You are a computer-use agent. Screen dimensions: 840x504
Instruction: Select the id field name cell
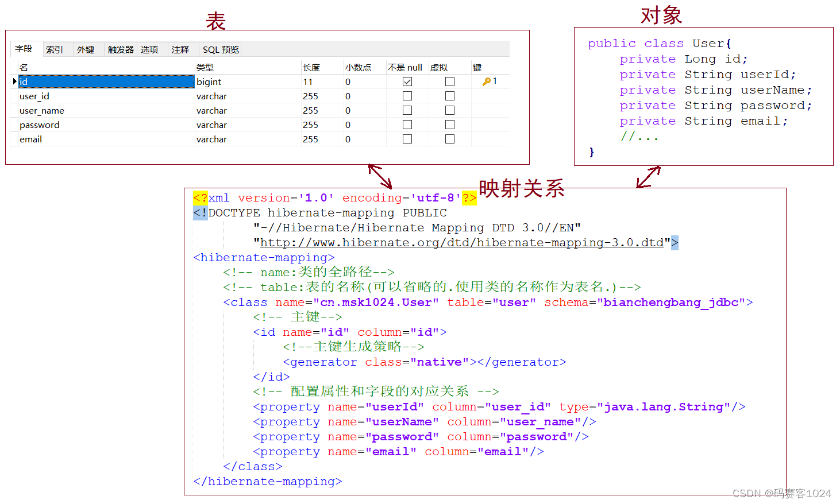106,82
